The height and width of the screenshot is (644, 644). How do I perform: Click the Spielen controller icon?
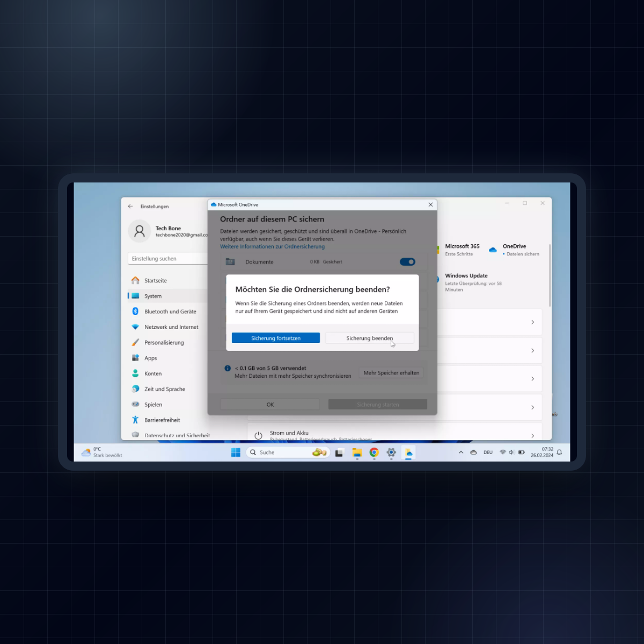point(135,404)
